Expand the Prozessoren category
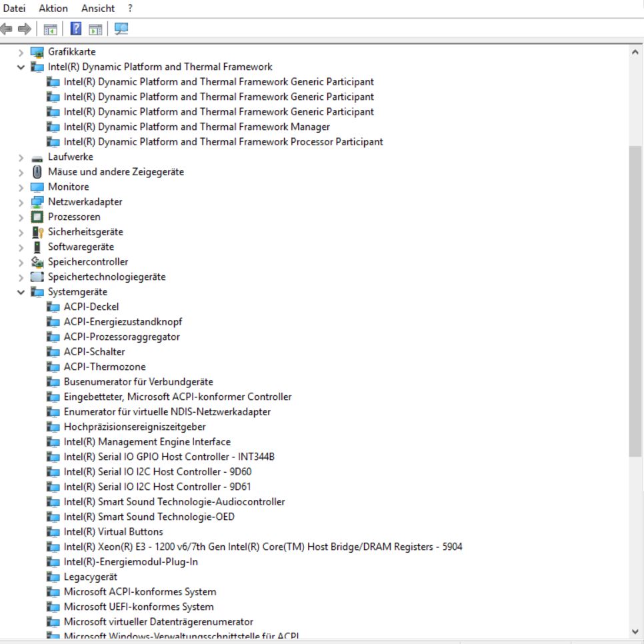644x644 pixels. coord(21,218)
